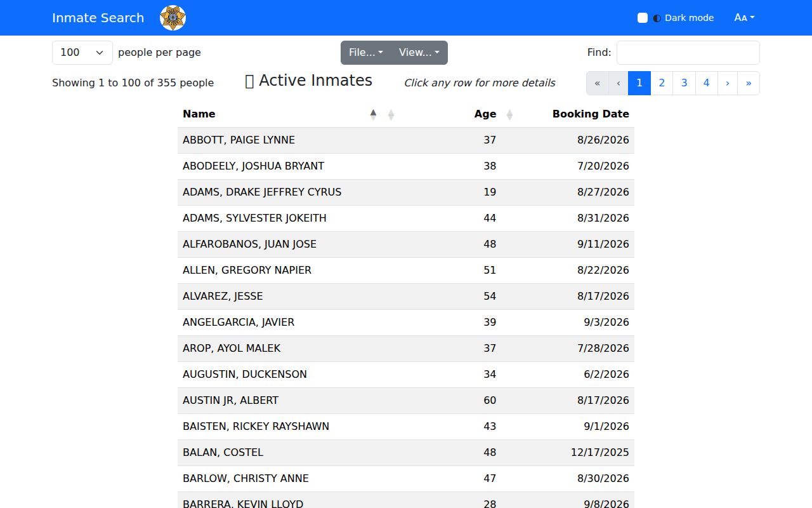The image size is (812, 508).
Task: Click the dark ascending sort arrow beside Name
Action: 373,114
